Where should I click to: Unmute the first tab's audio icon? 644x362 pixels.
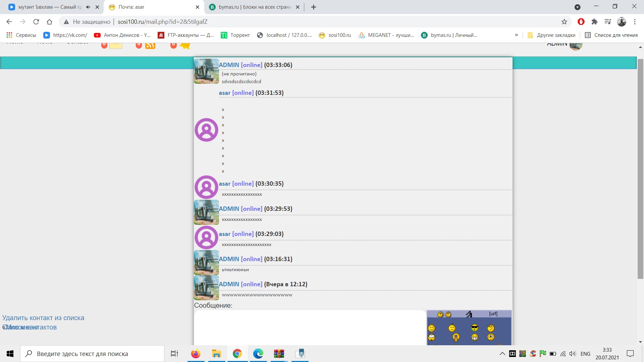coord(88,7)
